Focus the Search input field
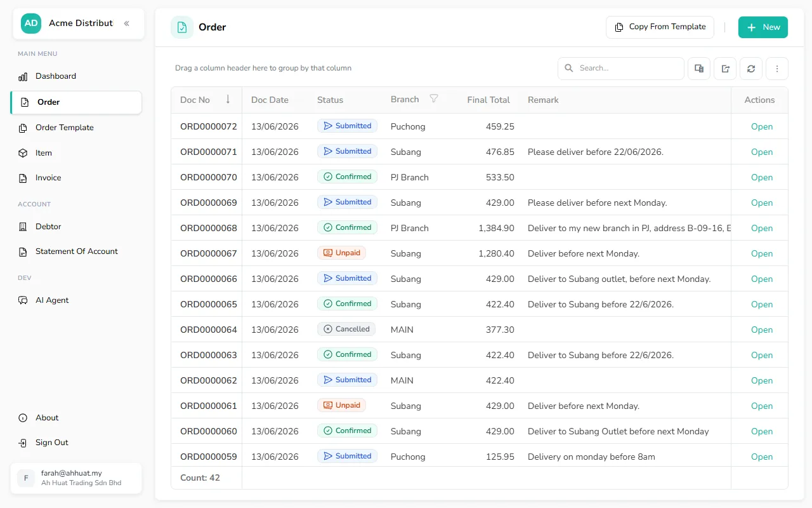 click(x=621, y=69)
